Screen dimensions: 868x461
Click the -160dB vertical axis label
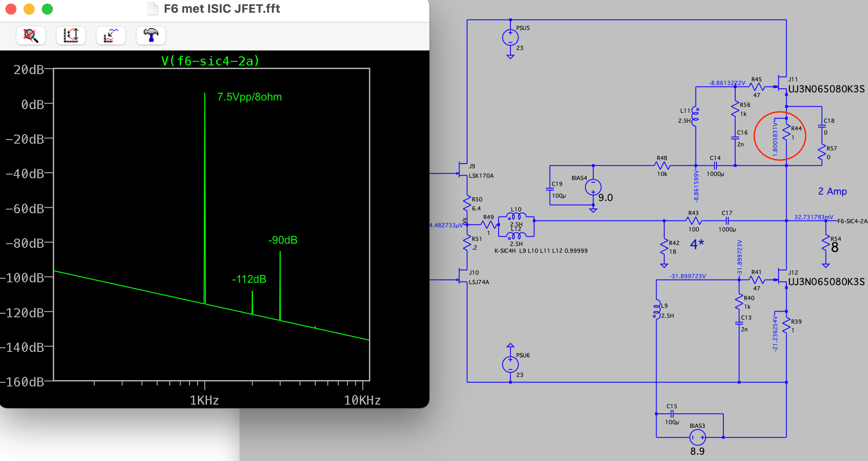[22, 382]
